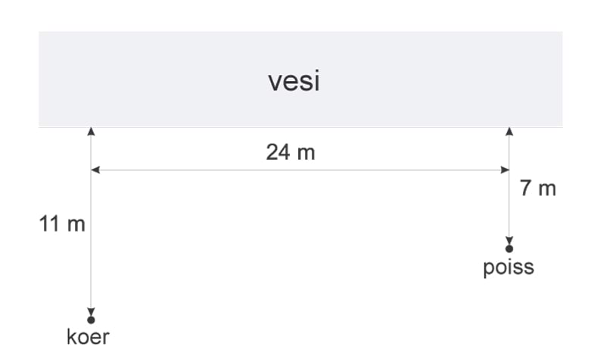594x364 pixels.
Task: Click left arrowhead of the 24 m arrow
Action: tap(95, 170)
